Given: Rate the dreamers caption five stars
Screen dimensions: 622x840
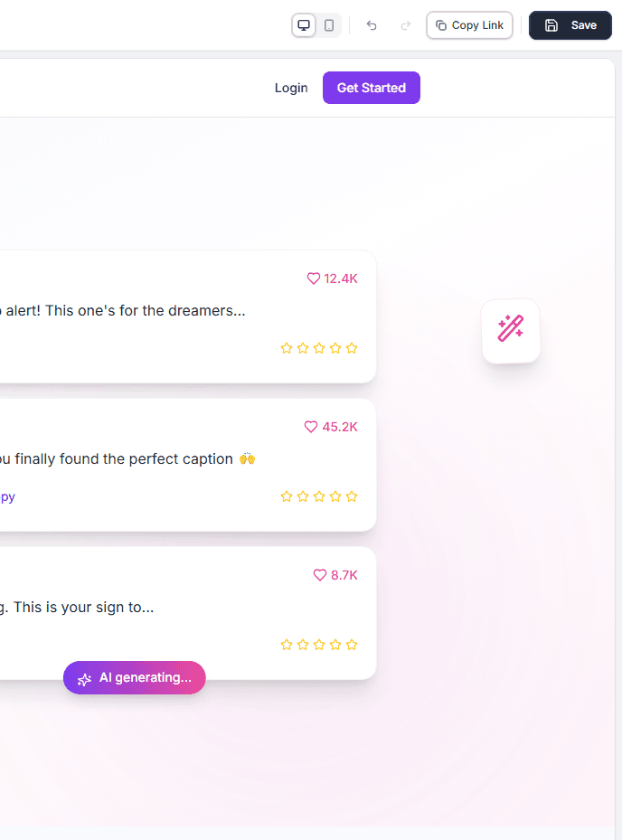Looking at the screenshot, I should tap(352, 348).
